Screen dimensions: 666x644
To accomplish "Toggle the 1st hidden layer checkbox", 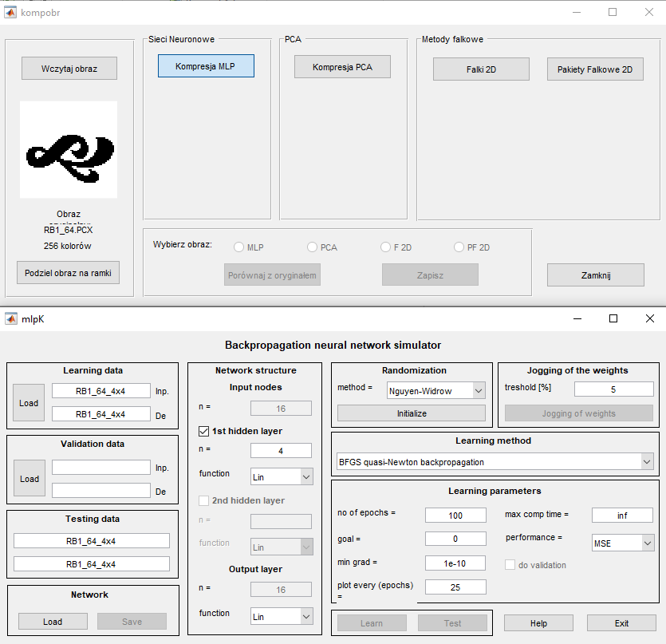I will click(x=204, y=431).
